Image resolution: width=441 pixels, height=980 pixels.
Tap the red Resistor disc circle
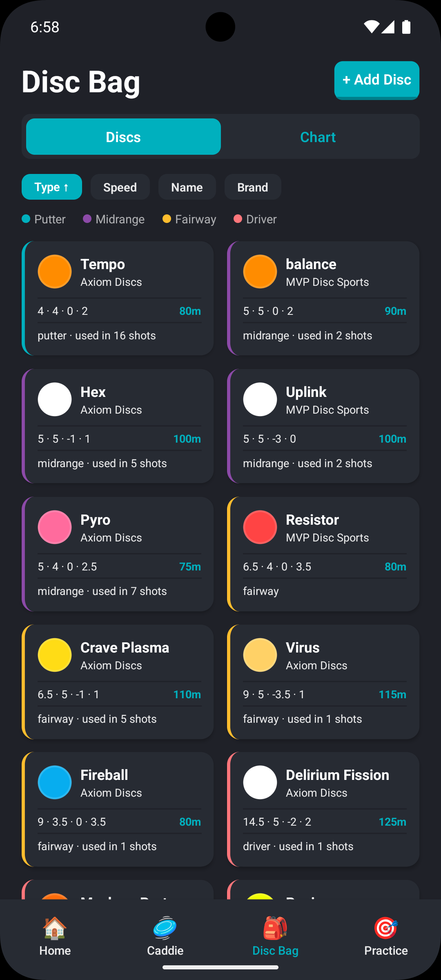260,527
